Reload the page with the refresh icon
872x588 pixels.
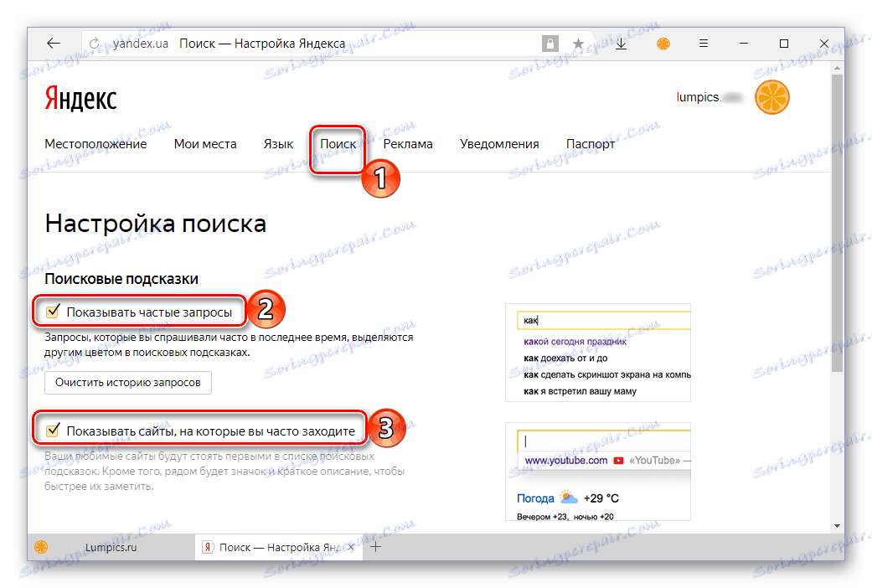click(x=95, y=44)
